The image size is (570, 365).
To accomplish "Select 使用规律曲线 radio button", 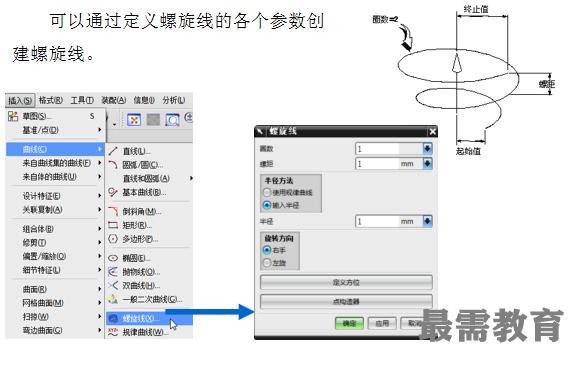I will [x=267, y=192].
